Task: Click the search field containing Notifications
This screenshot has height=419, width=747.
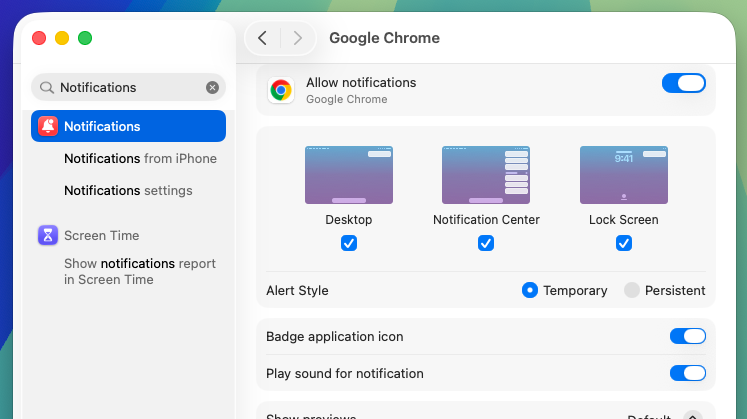Action: pos(129,87)
